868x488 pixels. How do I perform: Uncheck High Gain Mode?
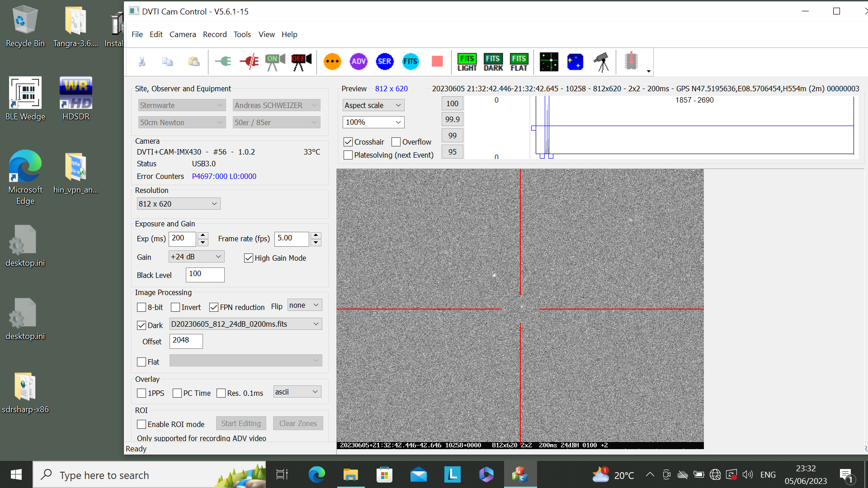pyautogui.click(x=249, y=258)
